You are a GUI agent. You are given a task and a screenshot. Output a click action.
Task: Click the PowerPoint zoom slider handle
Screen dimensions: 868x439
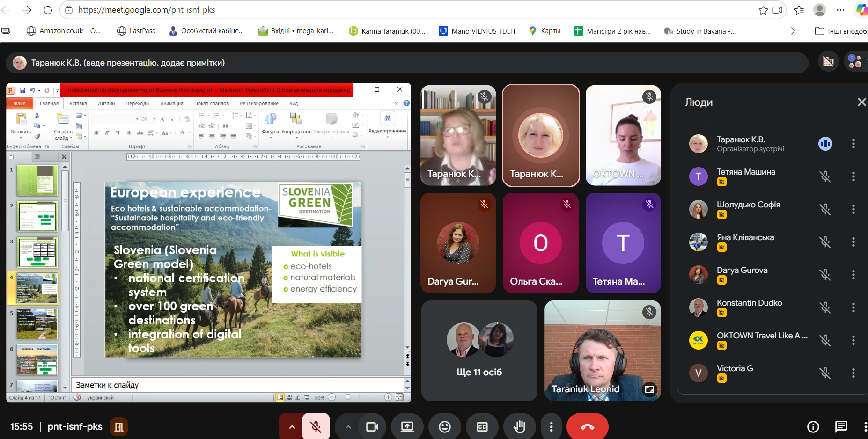pyautogui.click(x=348, y=397)
